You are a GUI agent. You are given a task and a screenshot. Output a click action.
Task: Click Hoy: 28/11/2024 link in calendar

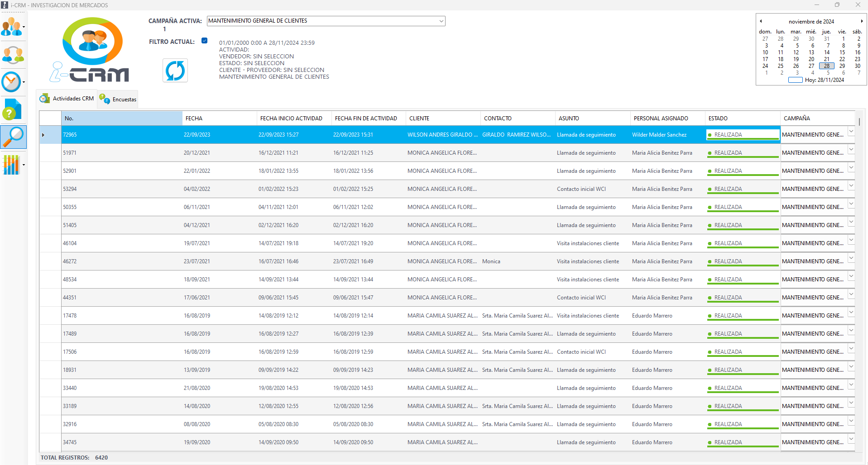824,80
